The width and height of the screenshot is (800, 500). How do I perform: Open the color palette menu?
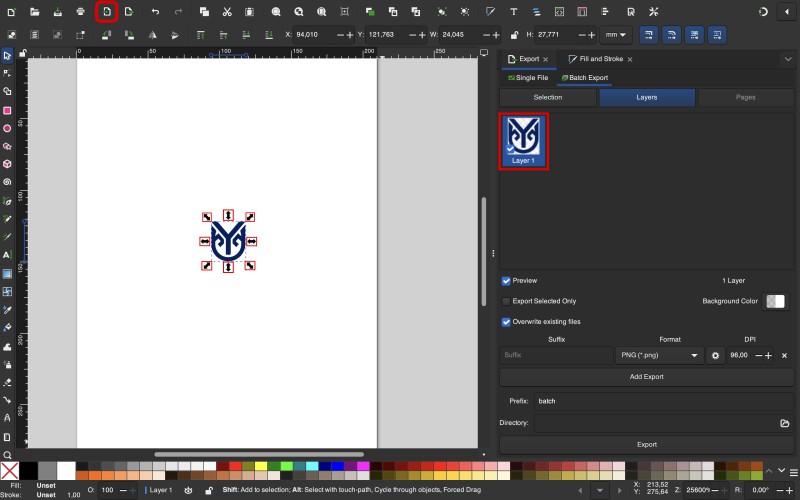click(x=794, y=471)
